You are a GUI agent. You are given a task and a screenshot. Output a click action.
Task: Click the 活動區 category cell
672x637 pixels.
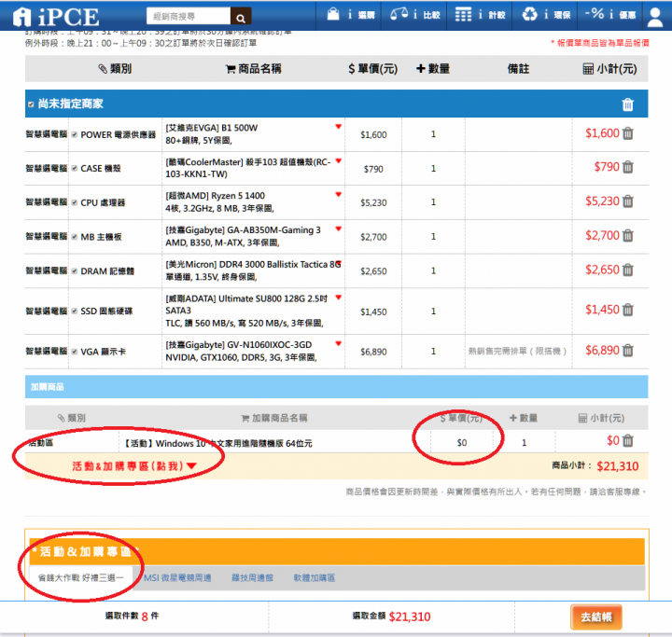coord(40,443)
